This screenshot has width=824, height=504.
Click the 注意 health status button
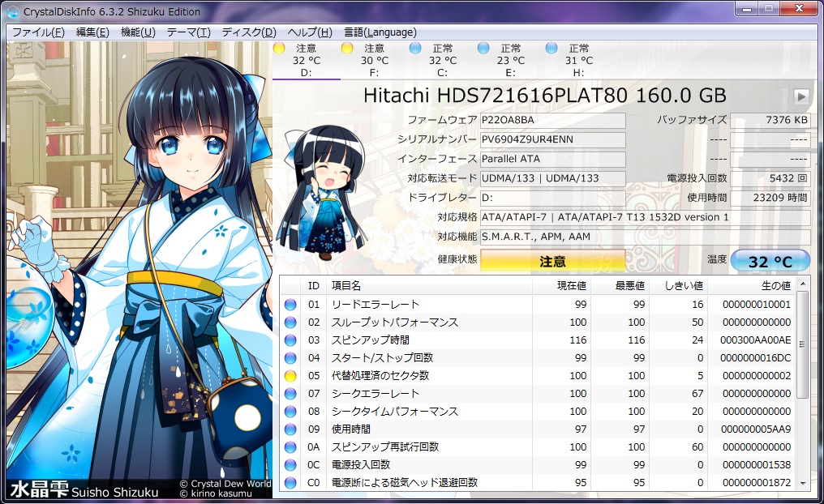pos(553,261)
